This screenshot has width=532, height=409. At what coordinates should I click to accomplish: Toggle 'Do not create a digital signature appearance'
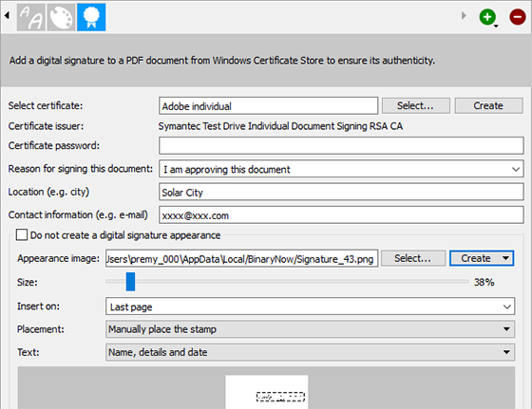pos(22,234)
